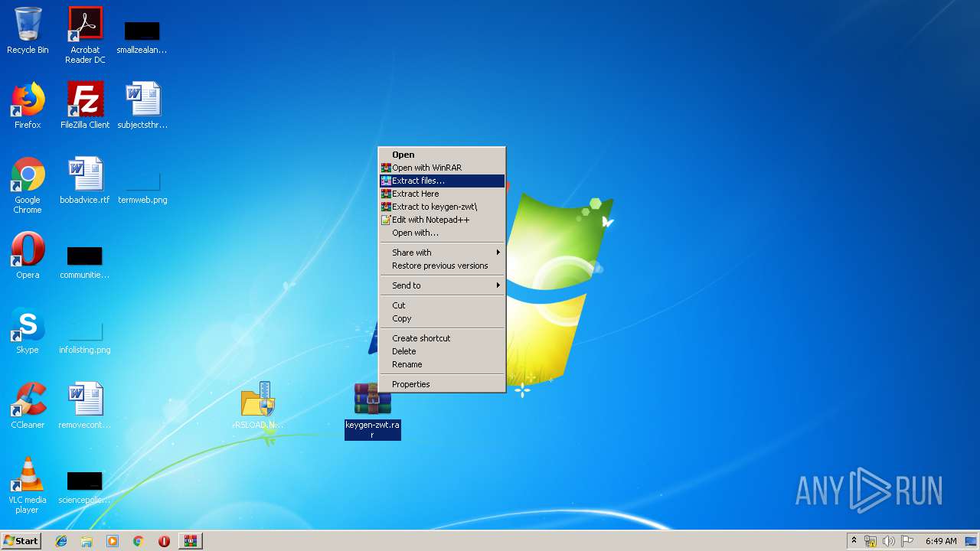Open Windows Media Player taskbar icon

[x=113, y=541]
